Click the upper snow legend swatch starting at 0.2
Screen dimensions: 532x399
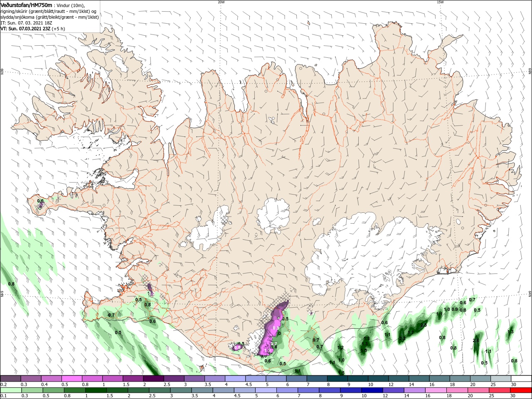[10, 379]
